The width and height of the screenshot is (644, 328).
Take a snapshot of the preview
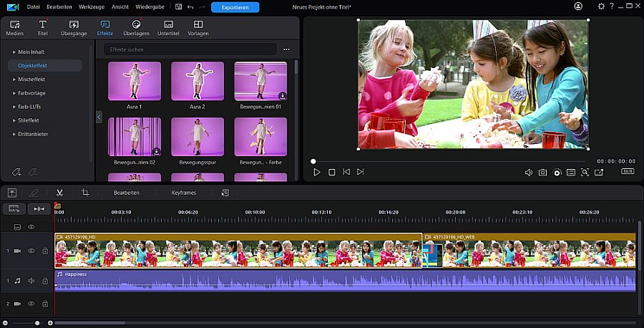[x=542, y=173]
